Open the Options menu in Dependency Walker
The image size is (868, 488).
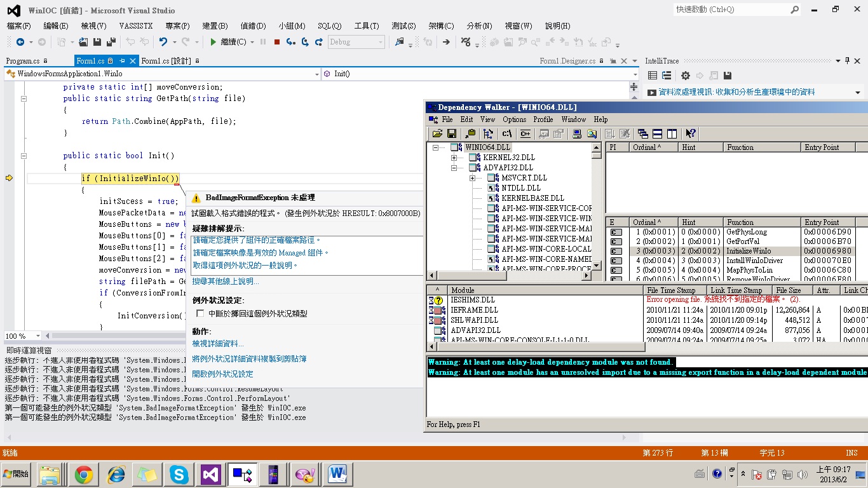coord(515,119)
